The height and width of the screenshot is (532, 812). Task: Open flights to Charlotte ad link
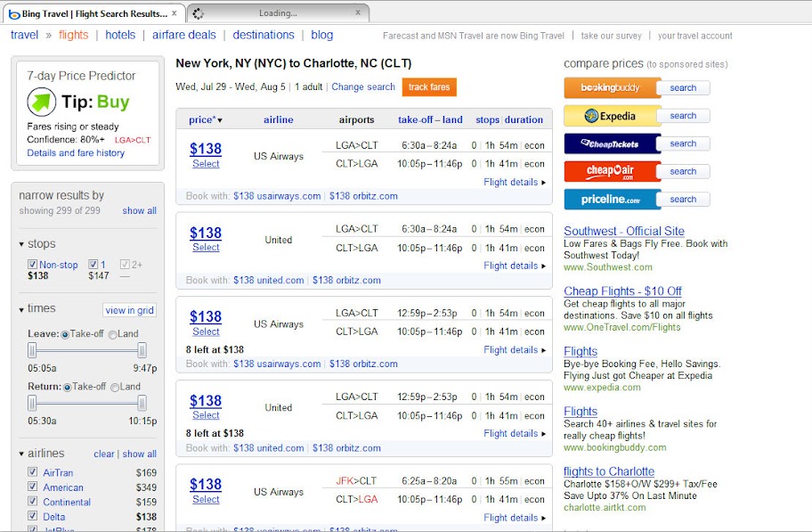point(609,472)
